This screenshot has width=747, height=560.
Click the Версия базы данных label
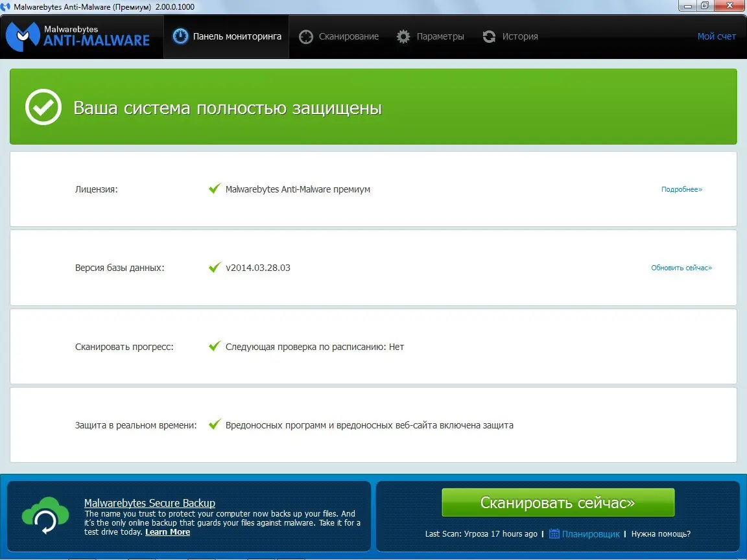point(119,268)
